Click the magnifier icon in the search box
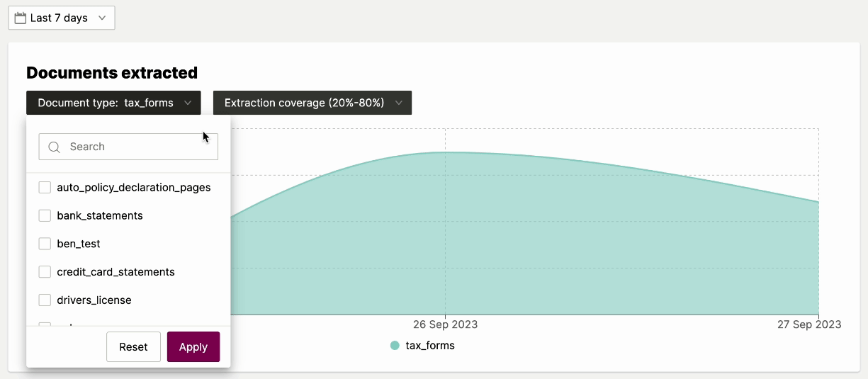Image resolution: width=868 pixels, height=379 pixels. (54, 147)
